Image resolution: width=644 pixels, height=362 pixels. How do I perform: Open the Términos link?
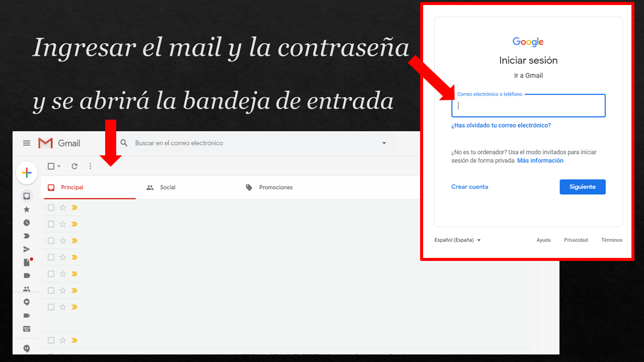[612, 240]
